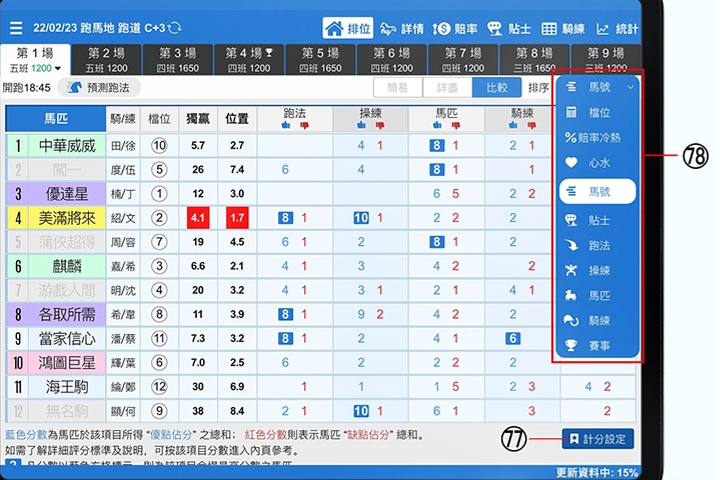Sort by 貼士 in dropdown
The width and height of the screenshot is (720, 480).
click(597, 220)
